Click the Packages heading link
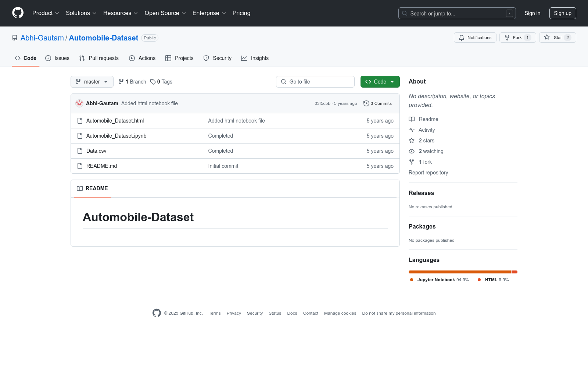Image resolution: width=588 pixels, height=368 pixels. (x=422, y=227)
